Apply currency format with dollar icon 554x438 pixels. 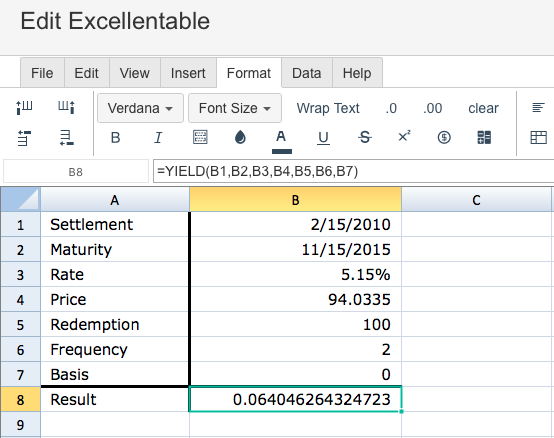(x=444, y=137)
